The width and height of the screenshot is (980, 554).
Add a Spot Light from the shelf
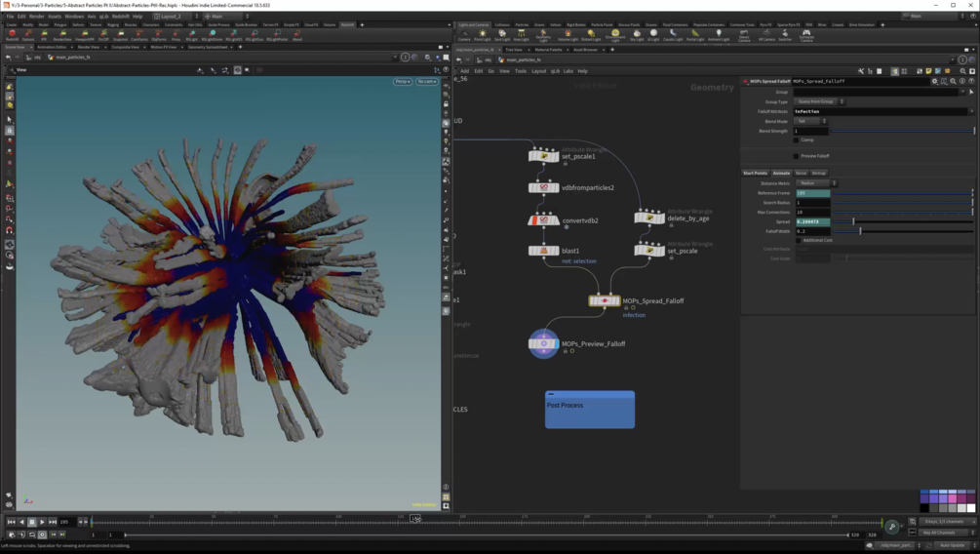502,34
